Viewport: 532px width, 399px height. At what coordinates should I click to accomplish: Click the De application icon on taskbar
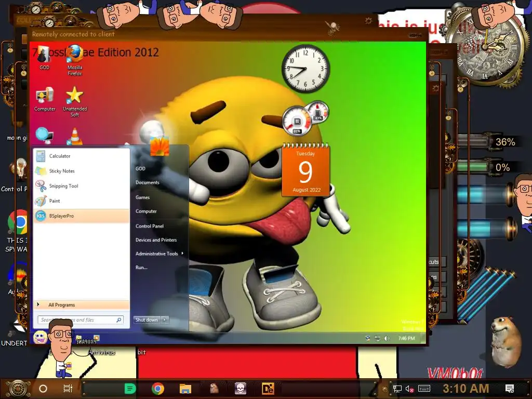(x=268, y=389)
